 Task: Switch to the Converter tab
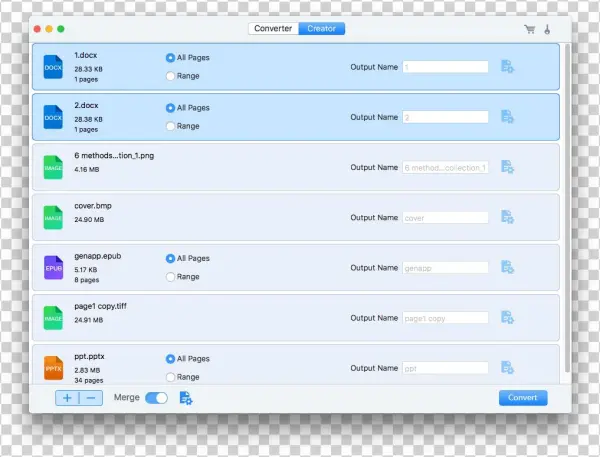[274, 29]
